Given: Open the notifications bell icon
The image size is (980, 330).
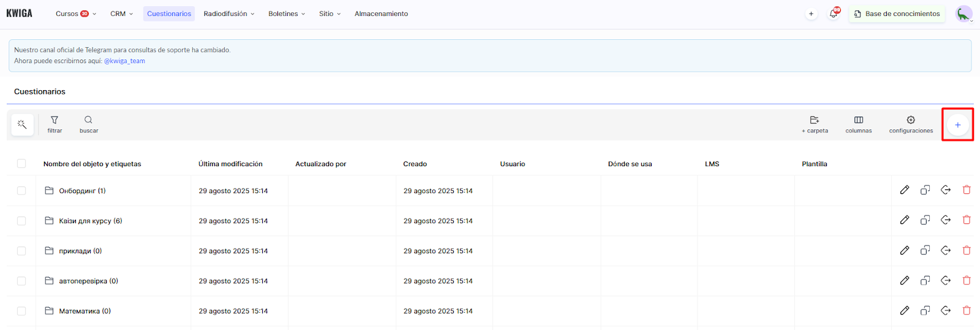Looking at the screenshot, I should pos(834,13).
